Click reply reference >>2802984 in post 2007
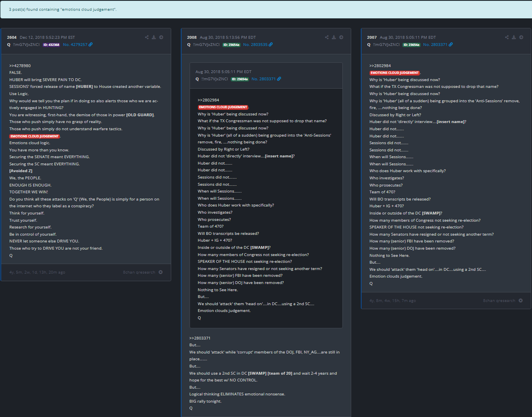The height and width of the screenshot is (417, 532). pyautogui.click(x=380, y=66)
